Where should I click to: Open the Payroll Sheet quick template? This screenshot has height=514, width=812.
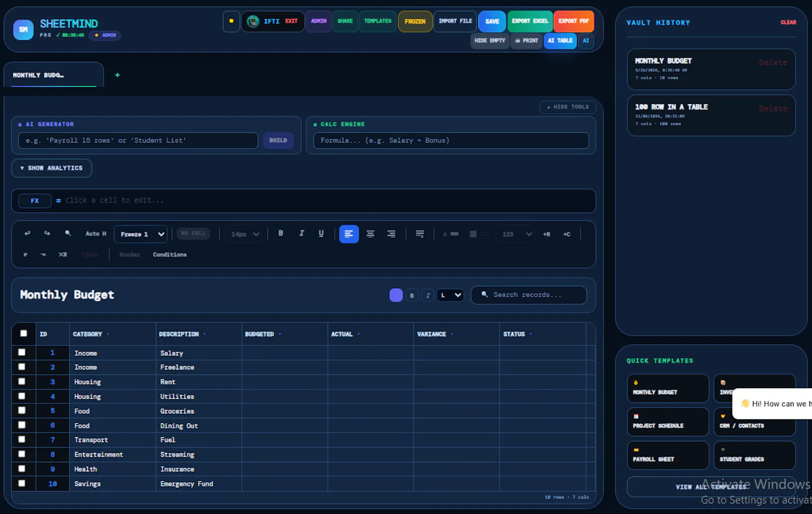point(668,455)
